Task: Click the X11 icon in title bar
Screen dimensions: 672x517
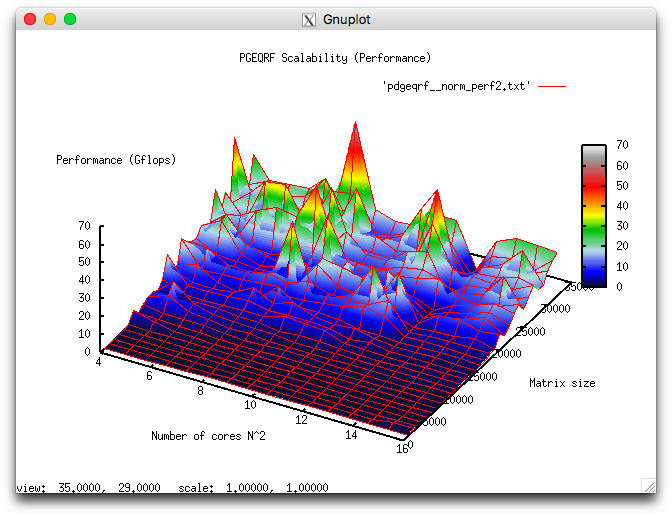Action: click(x=309, y=20)
